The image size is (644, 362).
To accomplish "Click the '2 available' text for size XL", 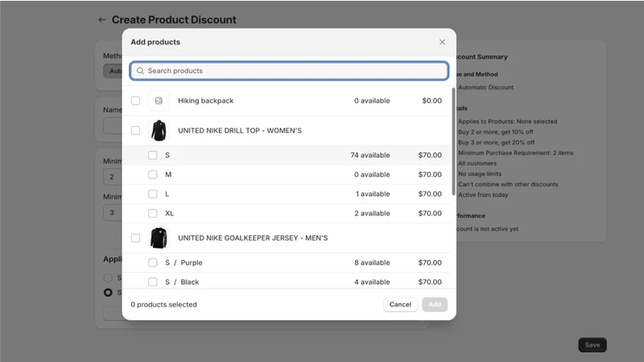I will pyautogui.click(x=372, y=213).
